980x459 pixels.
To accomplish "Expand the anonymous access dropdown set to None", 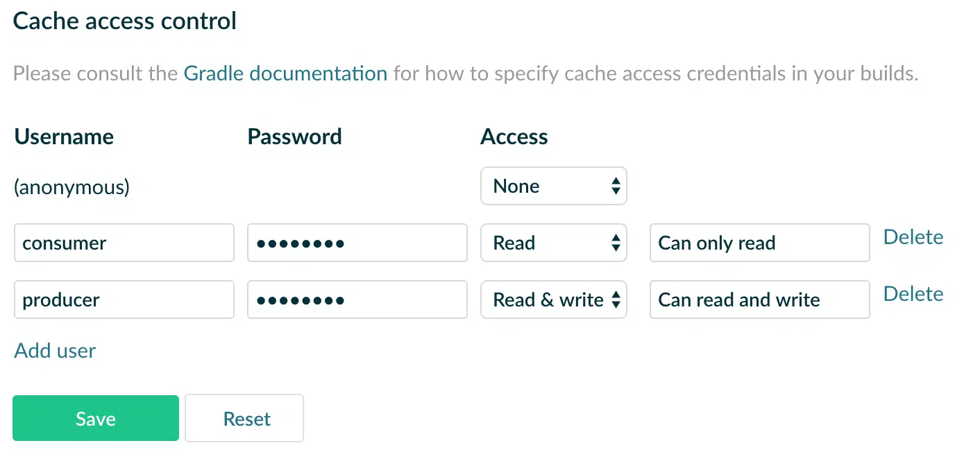I will click(x=554, y=186).
